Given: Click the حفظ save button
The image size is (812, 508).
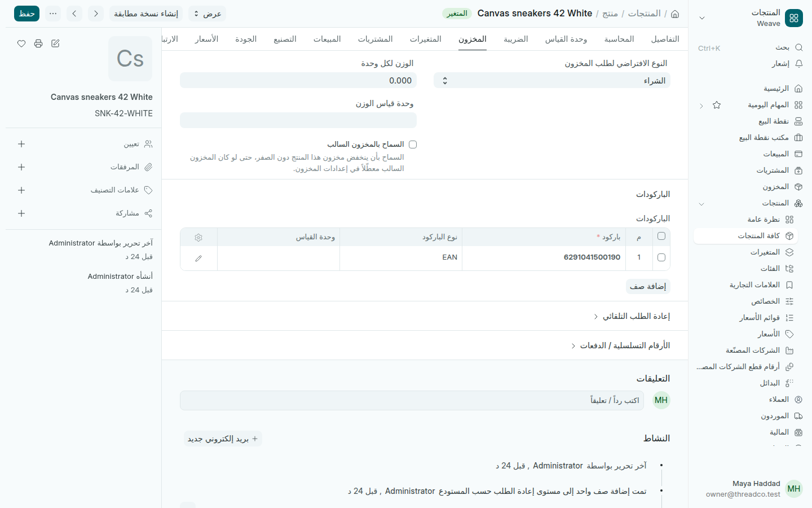Looking at the screenshot, I should pyautogui.click(x=27, y=14).
